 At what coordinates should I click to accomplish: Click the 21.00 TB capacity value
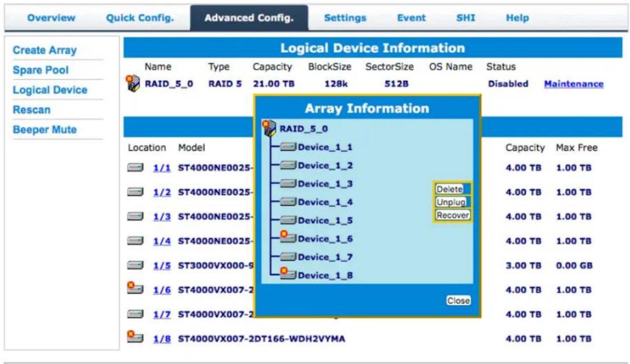pyautogui.click(x=274, y=84)
